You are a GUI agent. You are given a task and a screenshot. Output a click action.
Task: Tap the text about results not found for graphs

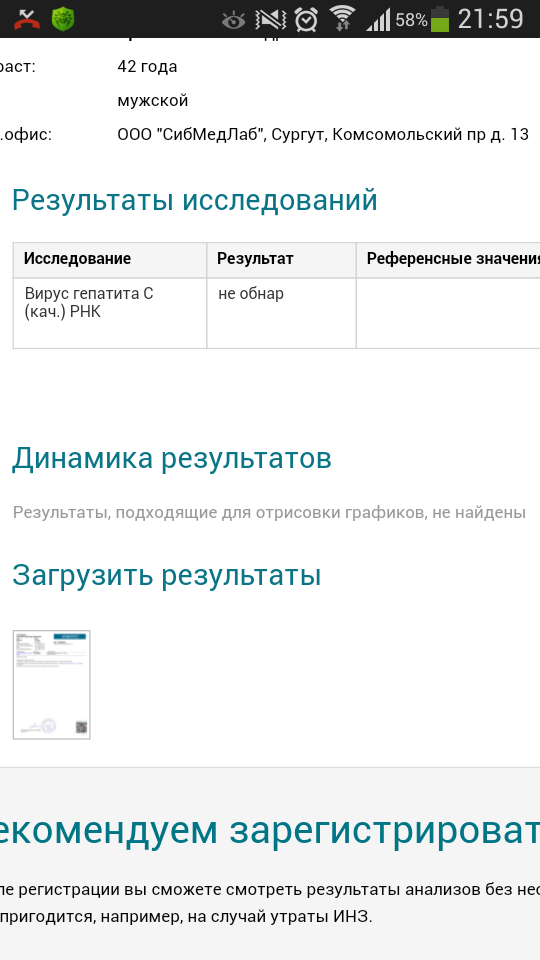[x=269, y=512]
